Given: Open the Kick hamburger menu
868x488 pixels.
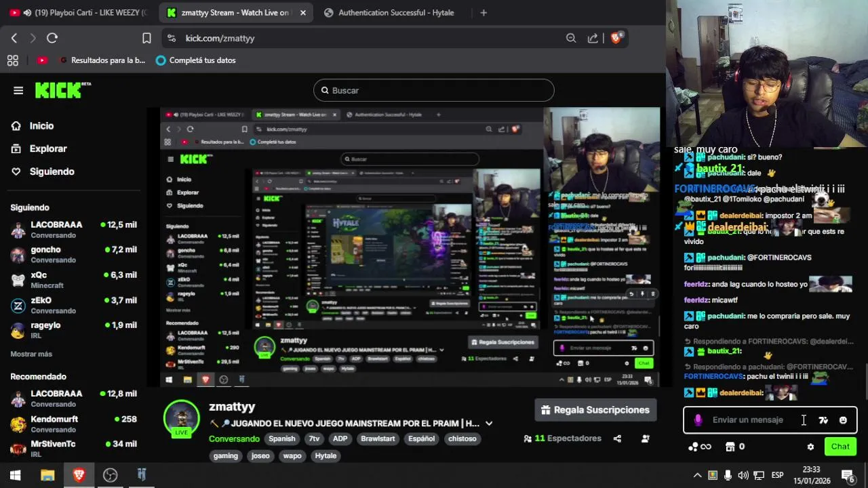Looking at the screenshot, I should point(18,90).
